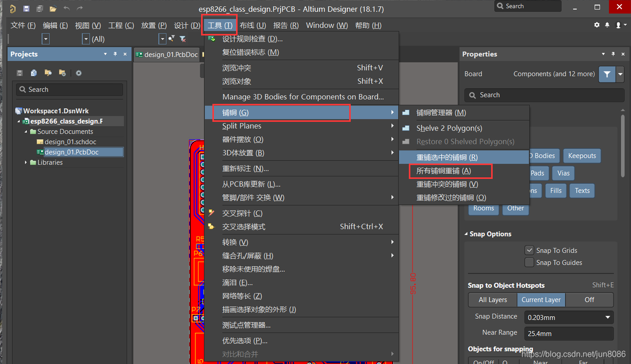631x364 pixels.
Task: Click the Other filter button
Action: tap(515, 208)
